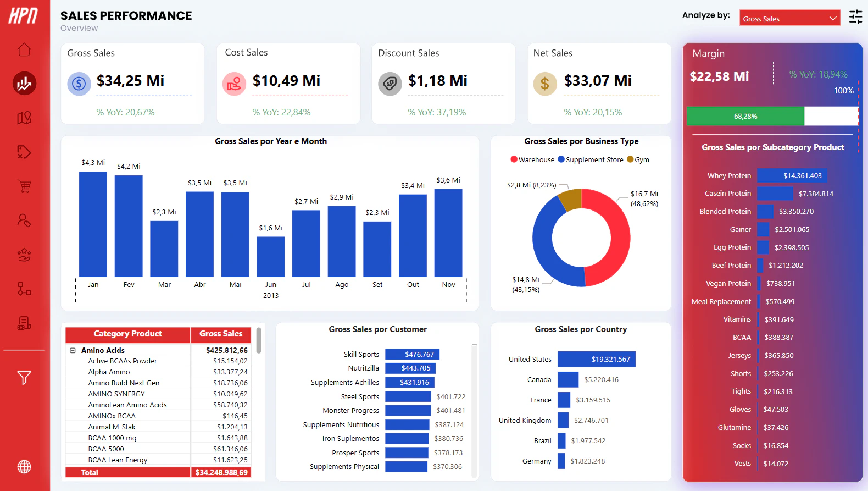The height and width of the screenshot is (491, 868).
Task: Select the Canada country bar
Action: [x=568, y=379]
